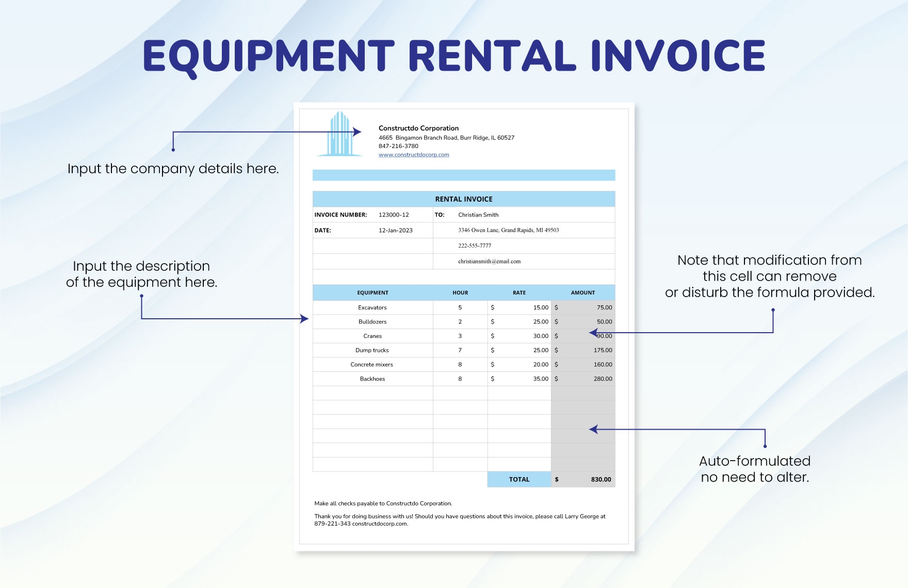Select the EQUIPMENT column header
The width and height of the screenshot is (908, 588).
[x=372, y=292]
